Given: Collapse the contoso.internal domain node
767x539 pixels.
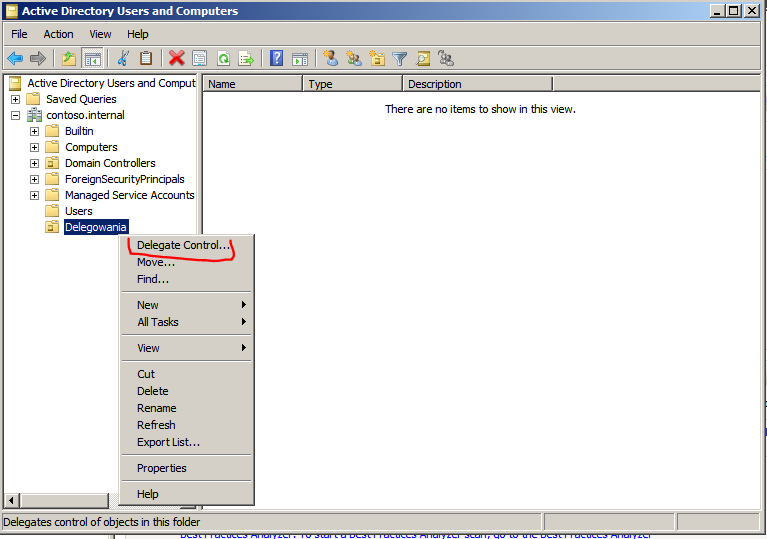Looking at the screenshot, I should [16, 115].
